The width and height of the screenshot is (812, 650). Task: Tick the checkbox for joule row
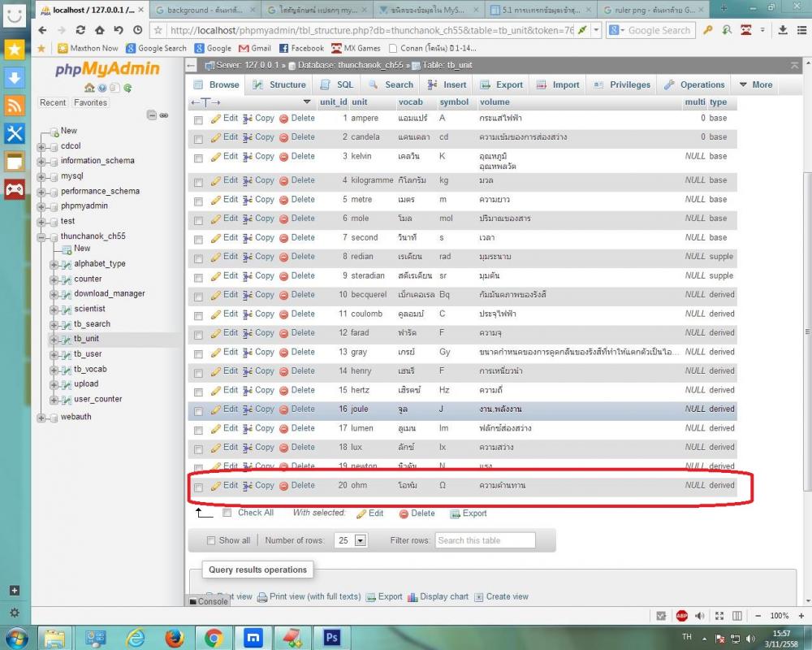pyautogui.click(x=198, y=411)
